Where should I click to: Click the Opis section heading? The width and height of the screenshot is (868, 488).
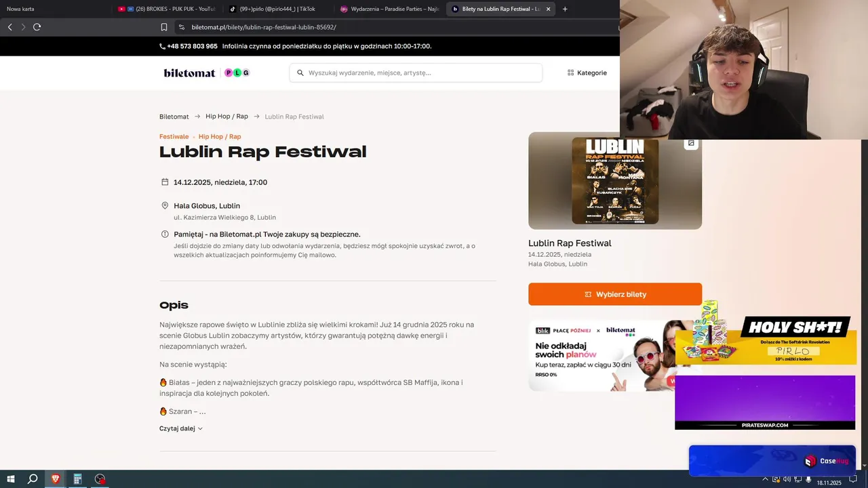pyautogui.click(x=174, y=306)
